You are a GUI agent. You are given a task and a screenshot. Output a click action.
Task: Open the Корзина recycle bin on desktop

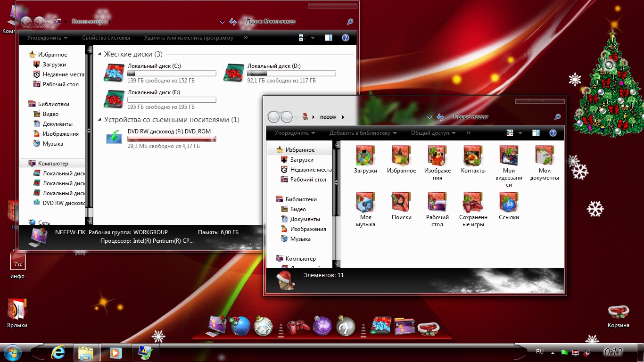pyautogui.click(x=618, y=316)
